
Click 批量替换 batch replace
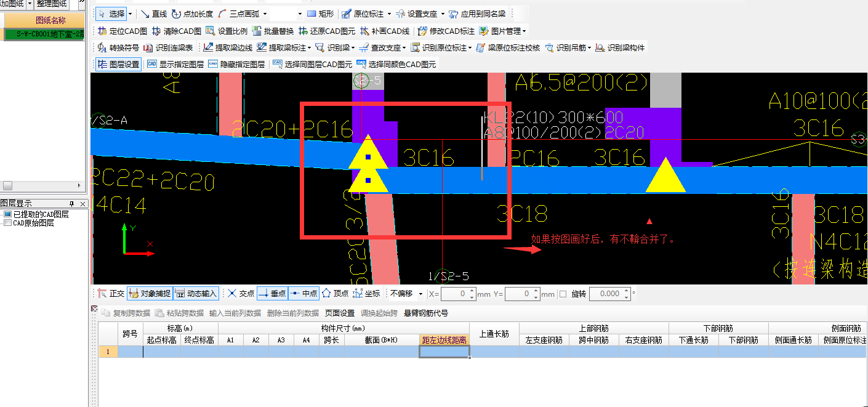(x=273, y=31)
